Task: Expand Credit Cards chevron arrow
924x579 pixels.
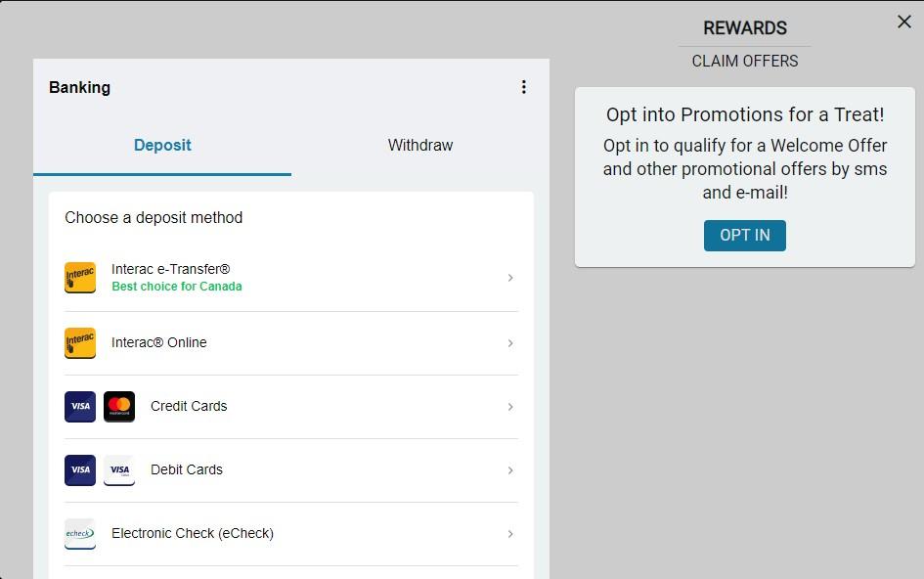Action: click(x=510, y=407)
